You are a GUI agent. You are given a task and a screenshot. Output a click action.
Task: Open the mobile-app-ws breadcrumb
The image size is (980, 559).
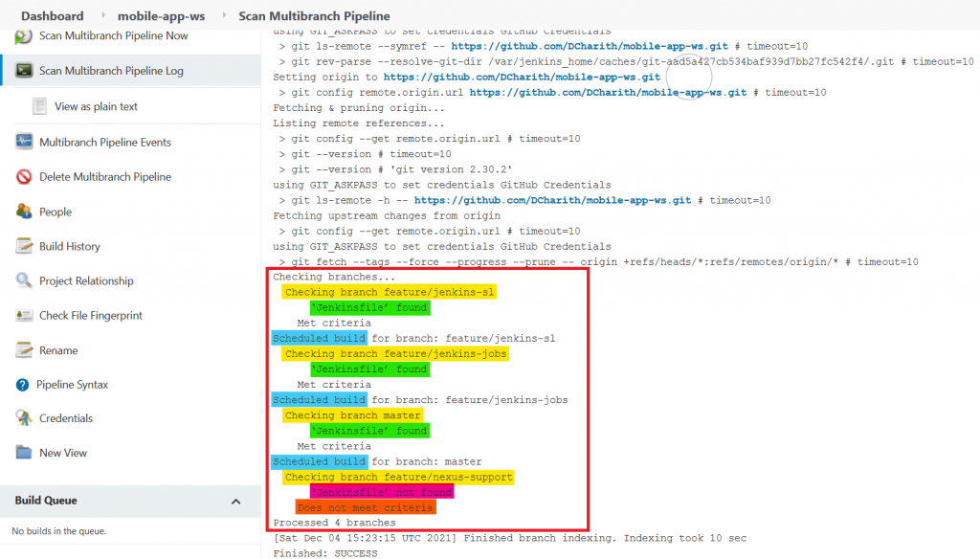[161, 16]
